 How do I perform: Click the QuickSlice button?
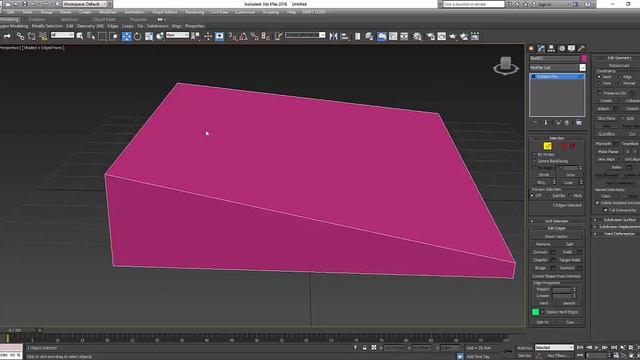click(x=607, y=134)
